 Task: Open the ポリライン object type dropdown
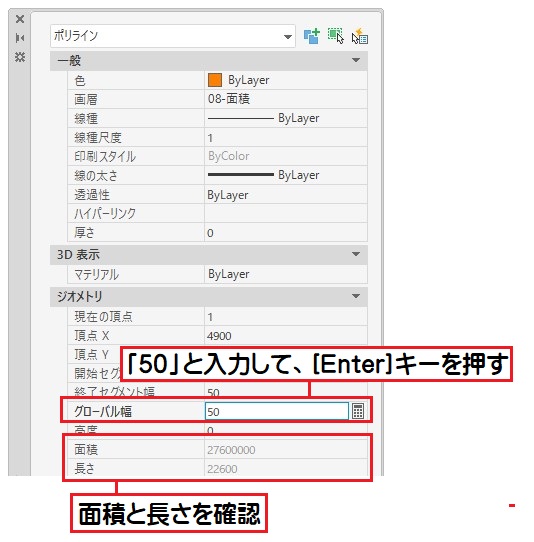tap(173, 36)
